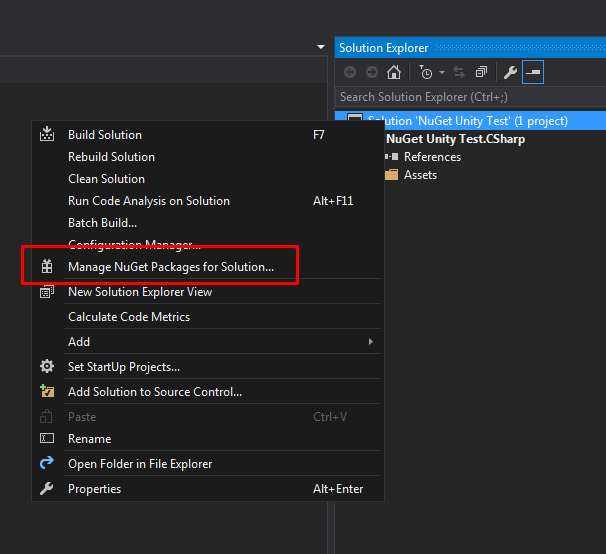Choose Open Folder in File Explorer
This screenshot has width=606, height=554.
pyautogui.click(x=208, y=464)
